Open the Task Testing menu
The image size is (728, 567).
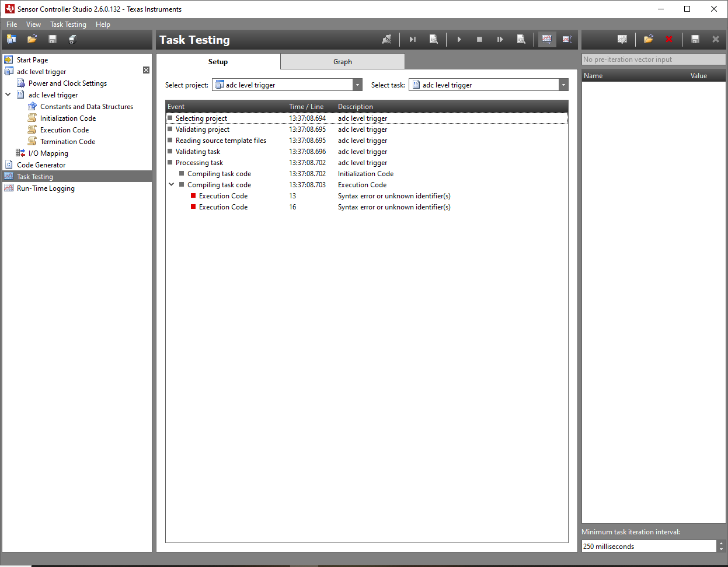tap(68, 24)
